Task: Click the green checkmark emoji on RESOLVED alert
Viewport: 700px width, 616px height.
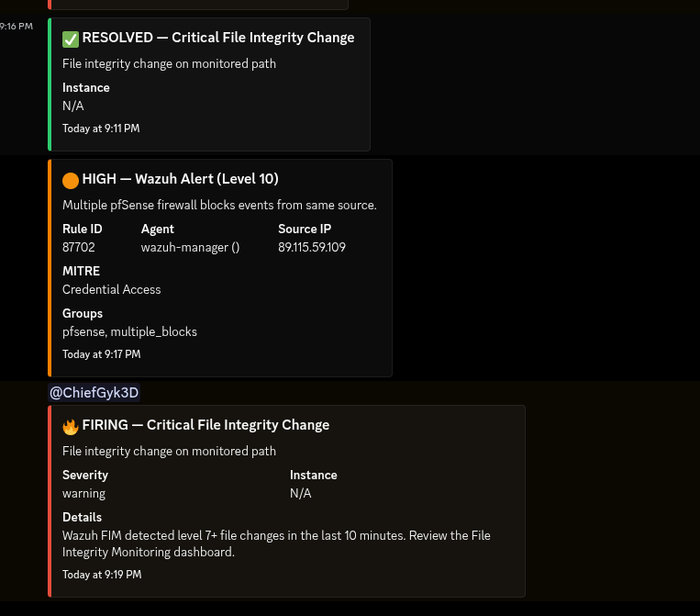Action: (71, 39)
